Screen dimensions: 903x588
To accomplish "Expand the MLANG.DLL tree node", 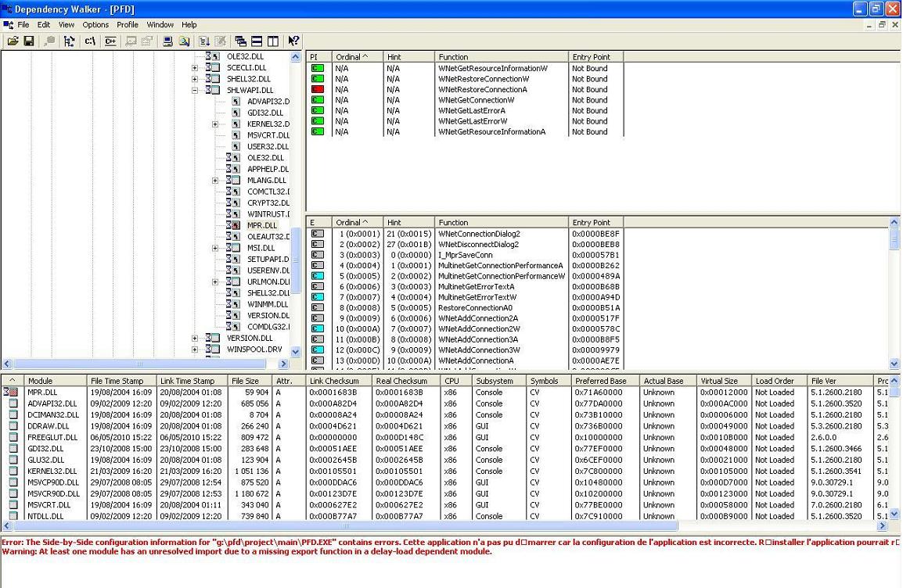I will coord(215,181).
